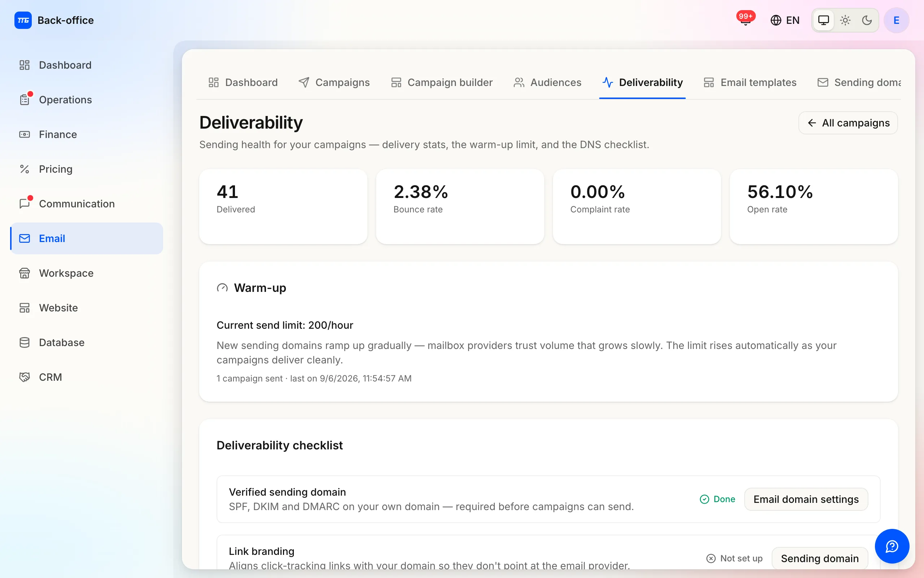The image size is (924, 578).
Task: Open the help chat floating button
Action: pos(892,546)
